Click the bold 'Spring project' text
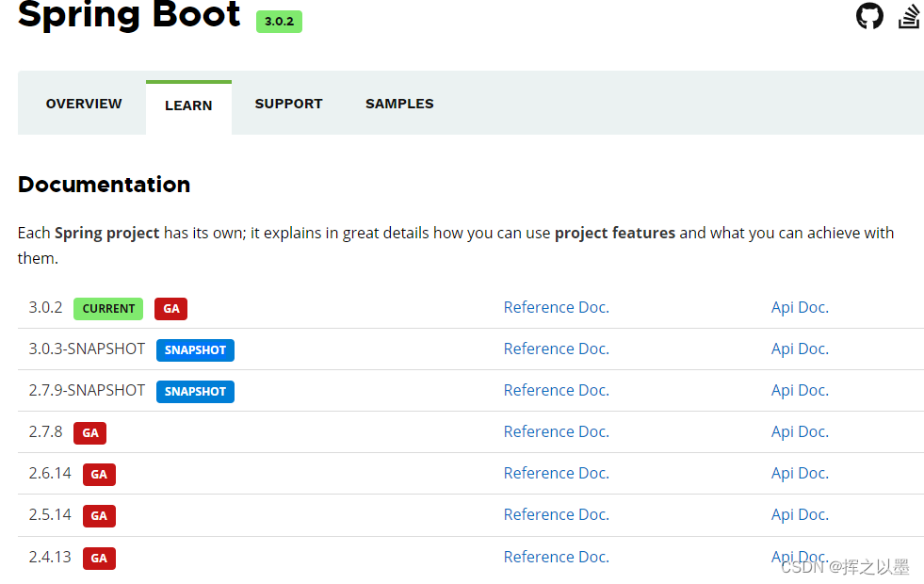Image resolution: width=924 pixels, height=584 pixels. click(x=106, y=234)
